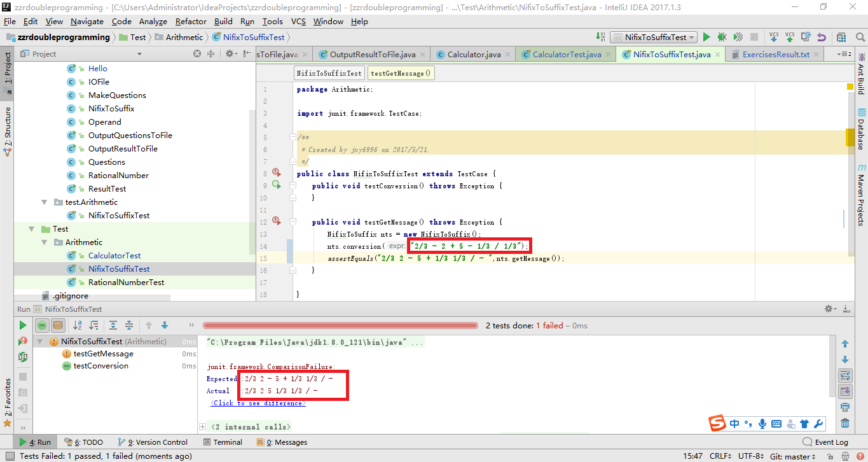Sort tests by duration icon
The height and width of the screenshot is (462, 868).
(93, 325)
